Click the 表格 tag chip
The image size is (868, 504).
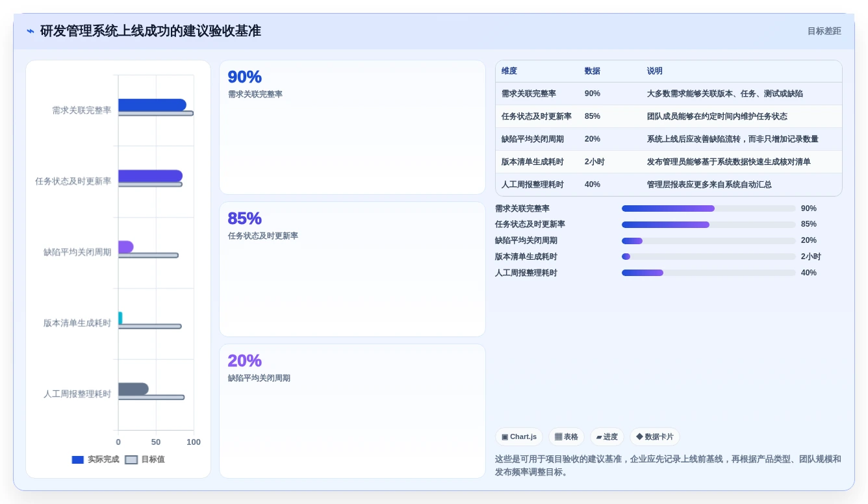[566, 436]
